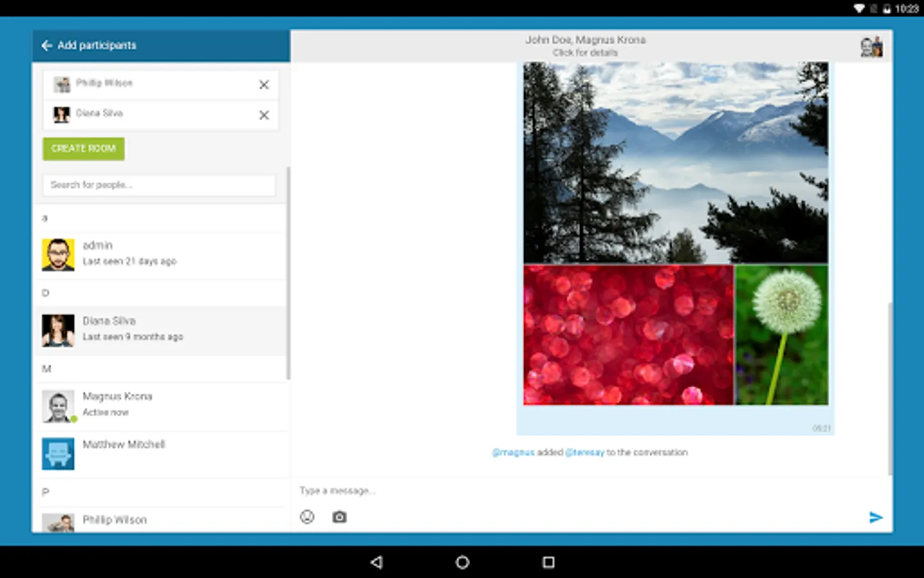The width and height of the screenshot is (924, 578).
Task: Open Matthew Mitchell's blue avatar
Action: (58, 454)
